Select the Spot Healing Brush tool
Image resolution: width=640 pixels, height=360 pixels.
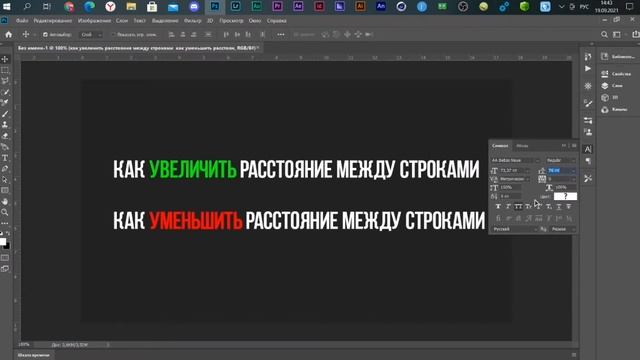coord(5,103)
